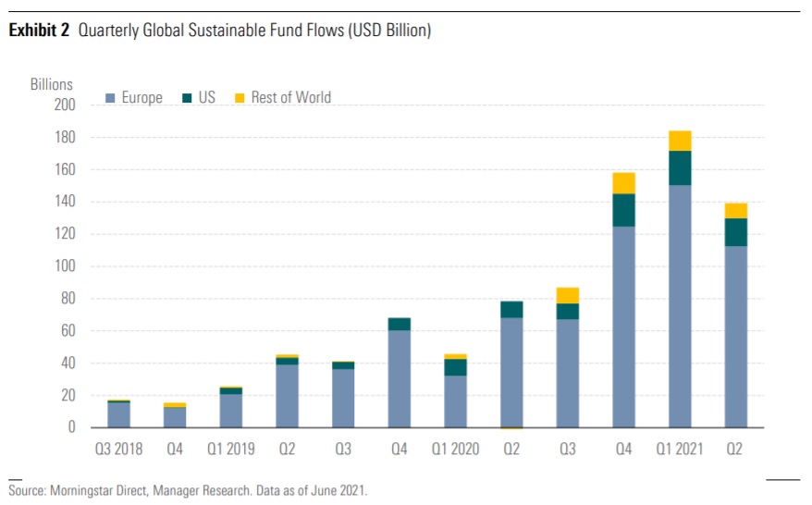Click the Q1 2019 x-axis label
The width and height of the screenshot is (812, 505).
click(x=230, y=450)
